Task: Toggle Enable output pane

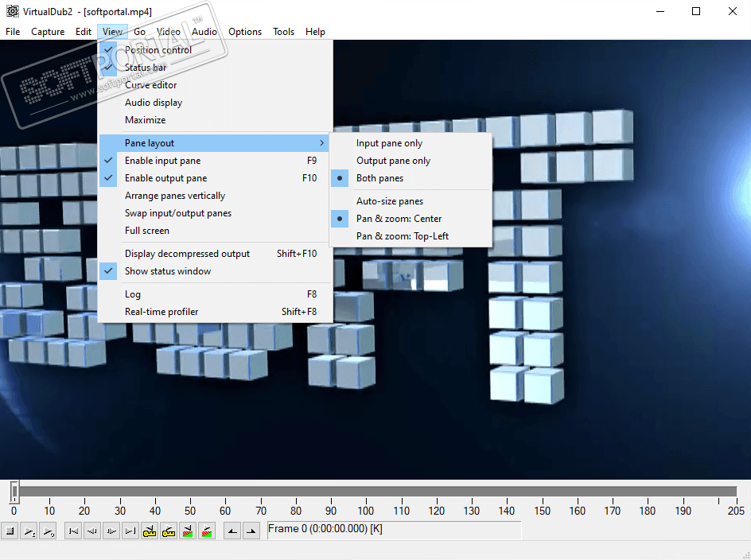Action: (215, 178)
